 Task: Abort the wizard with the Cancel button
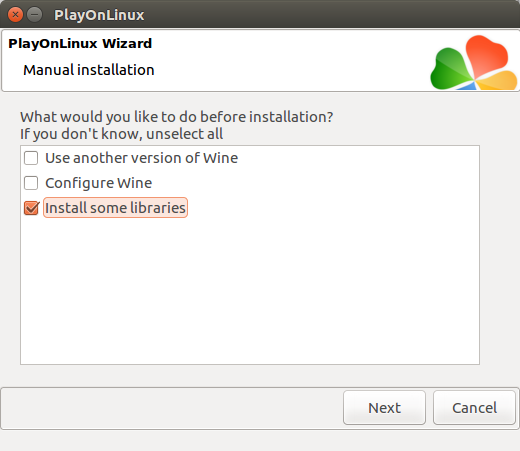click(x=474, y=408)
